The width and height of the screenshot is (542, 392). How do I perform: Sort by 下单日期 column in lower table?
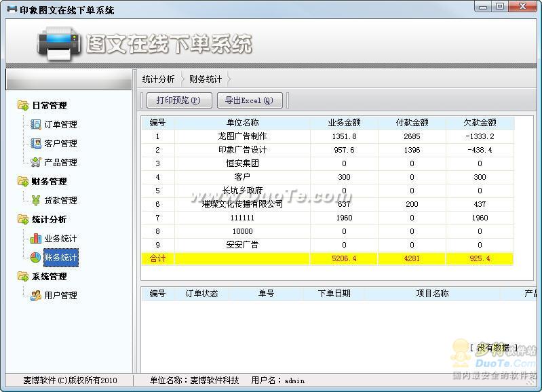[334, 294]
